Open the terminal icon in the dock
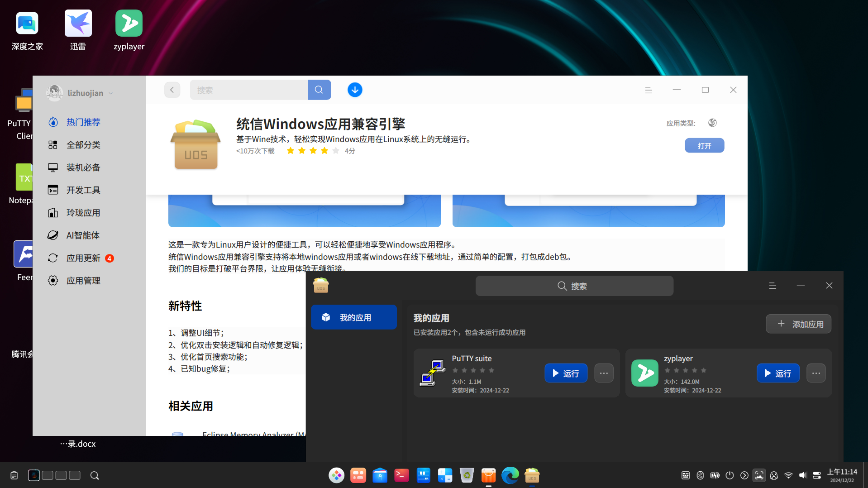The height and width of the screenshot is (488, 868). pos(401,475)
